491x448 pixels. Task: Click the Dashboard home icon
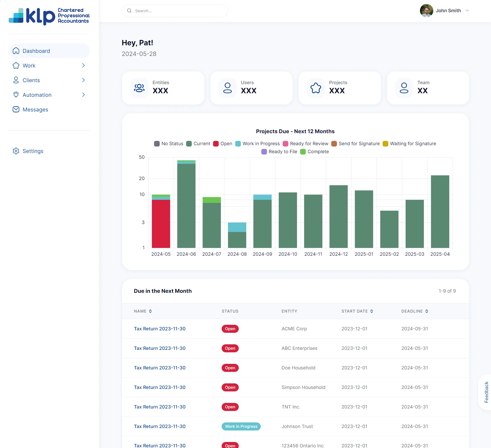point(16,51)
